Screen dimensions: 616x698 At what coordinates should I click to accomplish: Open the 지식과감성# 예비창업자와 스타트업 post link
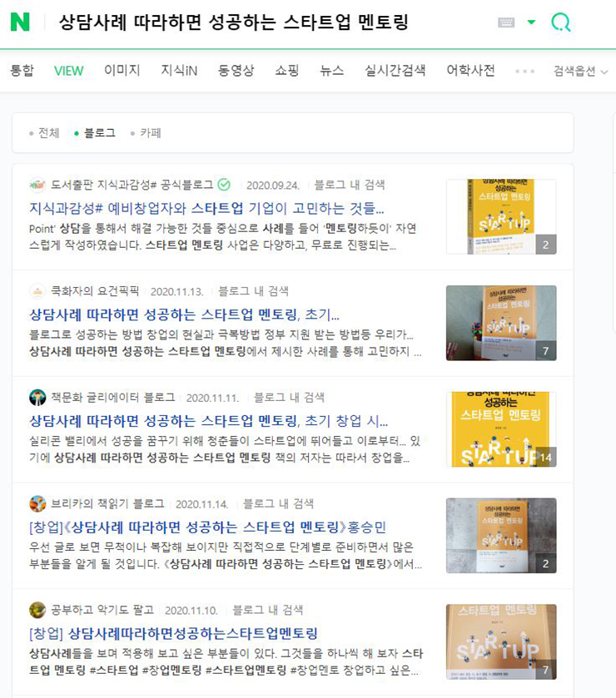click(206, 208)
